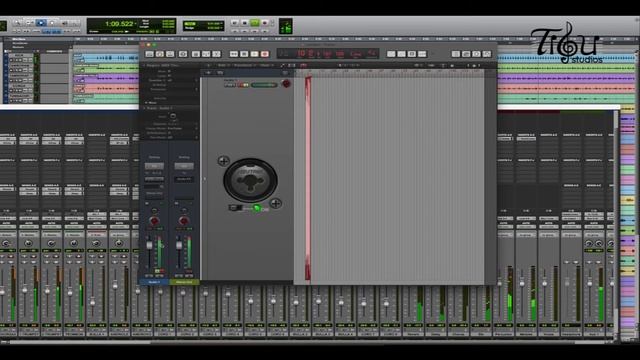
Task: Select the blue clip on Pro Tools first track
Action: [106, 58]
